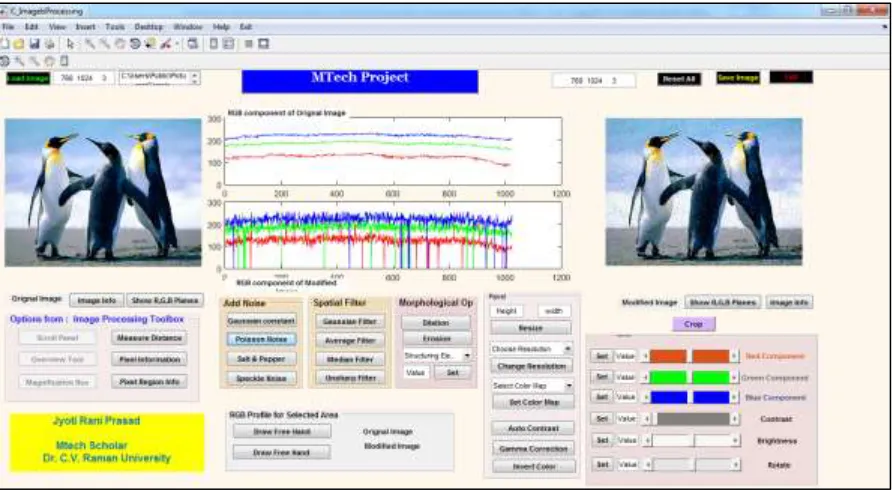This screenshot has width=892, height=490.
Task: Click the green Load Image button
Action: point(28,79)
